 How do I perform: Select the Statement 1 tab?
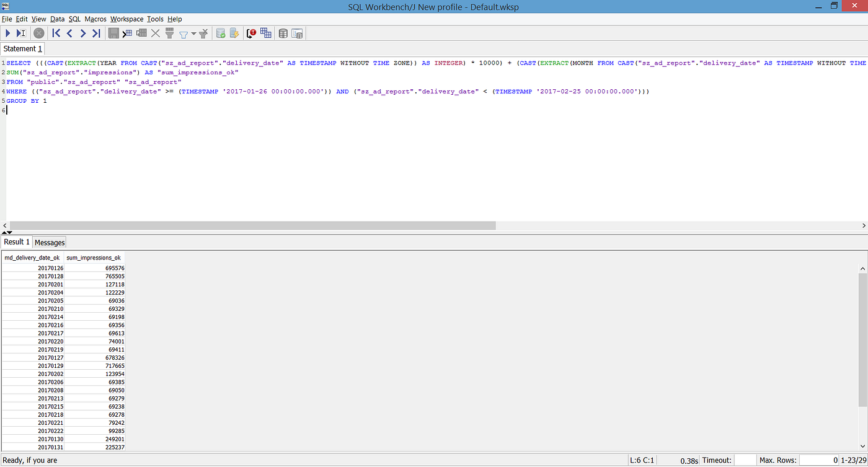pyautogui.click(x=22, y=48)
